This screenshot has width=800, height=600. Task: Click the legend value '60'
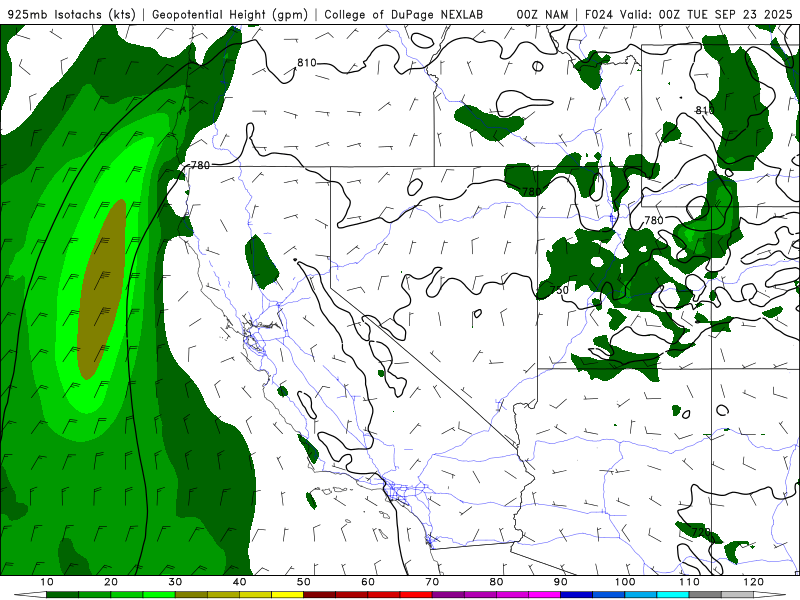point(368,582)
